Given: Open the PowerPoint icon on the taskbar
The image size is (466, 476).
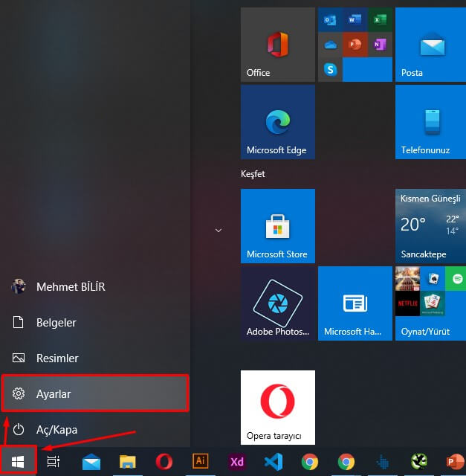Looking at the screenshot, I should click(x=456, y=462).
